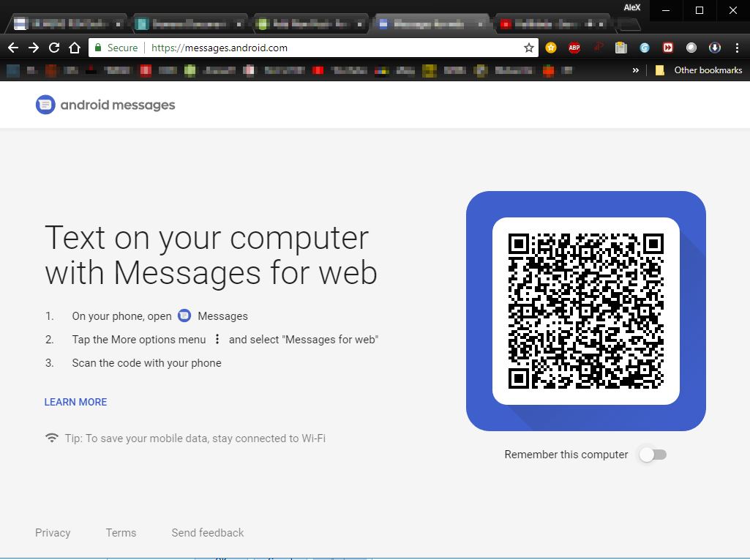
Task: Click the "Remember this computer" label
Action: (x=566, y=455)
